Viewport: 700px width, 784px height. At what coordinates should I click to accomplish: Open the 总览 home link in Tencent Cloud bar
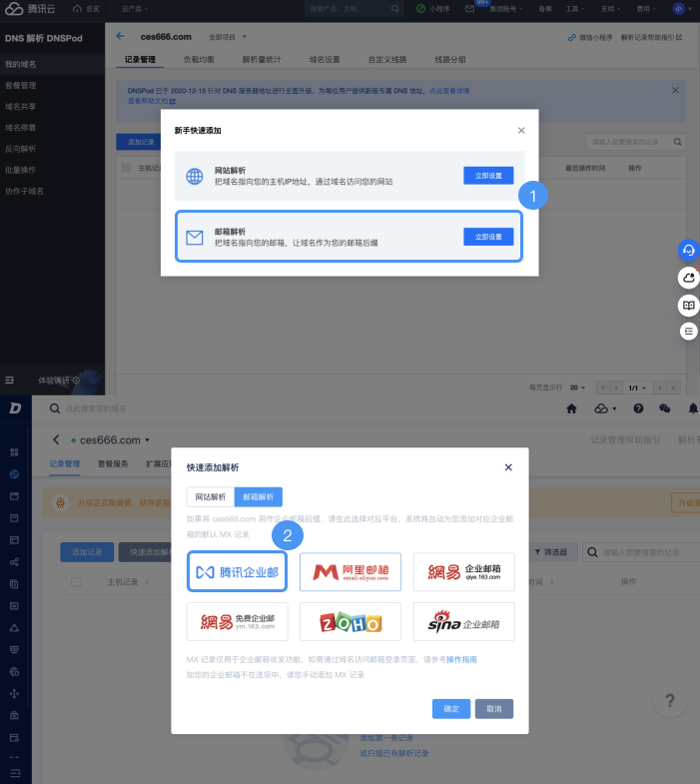86,9
